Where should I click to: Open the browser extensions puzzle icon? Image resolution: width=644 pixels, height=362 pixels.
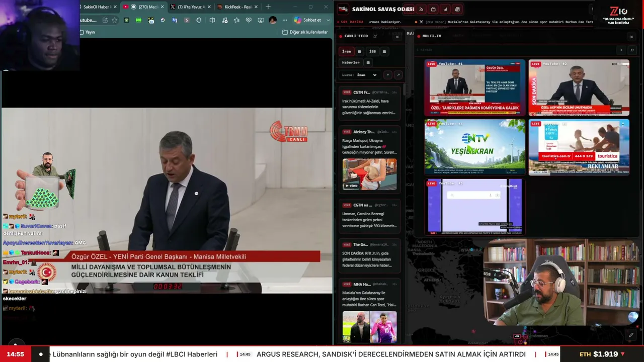pyautogui.click(x=199, y=20)
